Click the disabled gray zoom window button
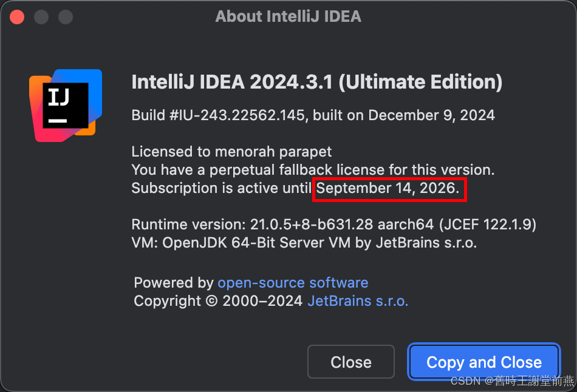Screen dimensions: 577x392 click(x=66, y=16)
